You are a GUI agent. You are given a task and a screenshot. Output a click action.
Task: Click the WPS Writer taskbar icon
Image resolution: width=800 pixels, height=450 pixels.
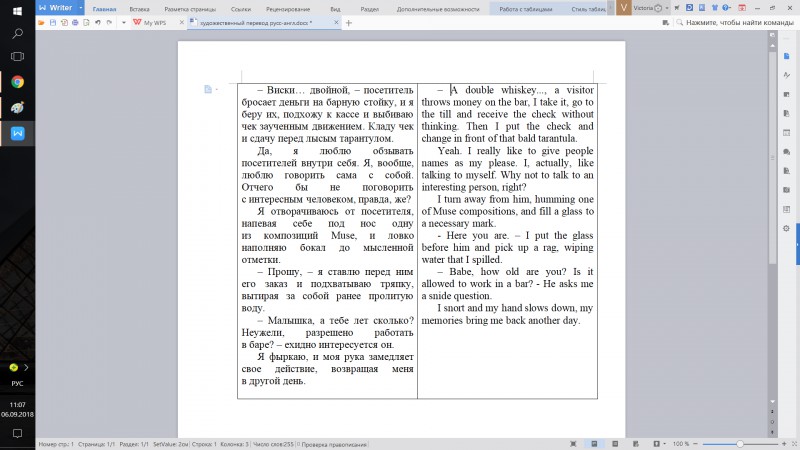point(17,134)
